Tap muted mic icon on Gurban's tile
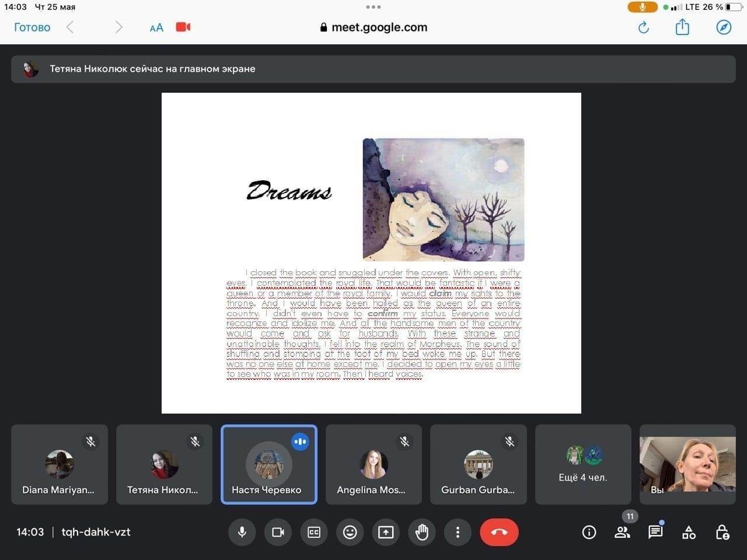 pyautogui.click(x=509, y=442)
